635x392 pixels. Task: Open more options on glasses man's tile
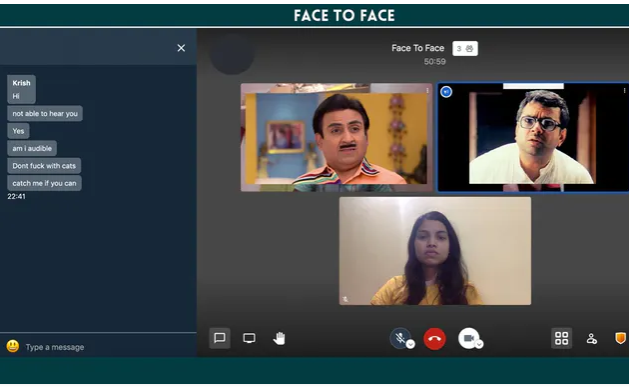click(624, 91)
